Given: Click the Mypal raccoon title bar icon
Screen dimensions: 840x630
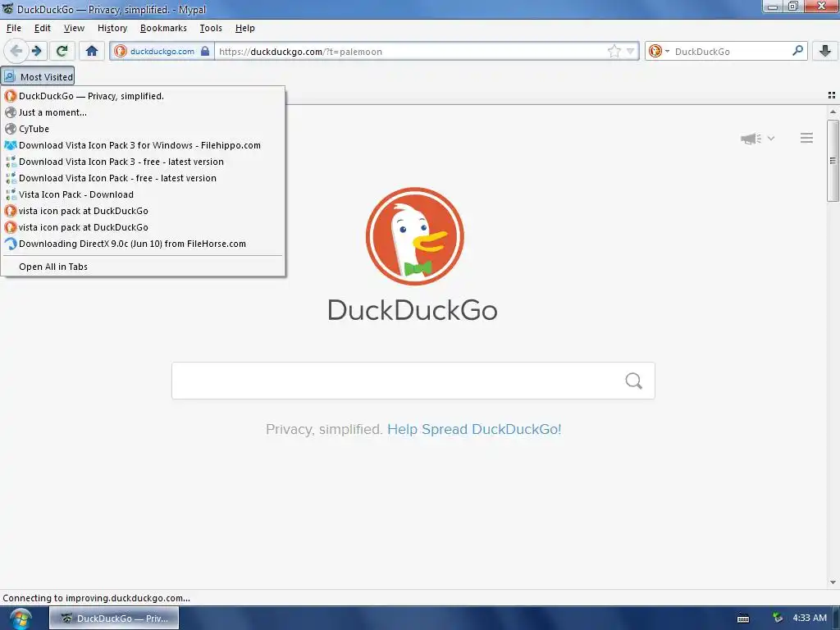Looking at the screenshot, I should coord(8,9).
